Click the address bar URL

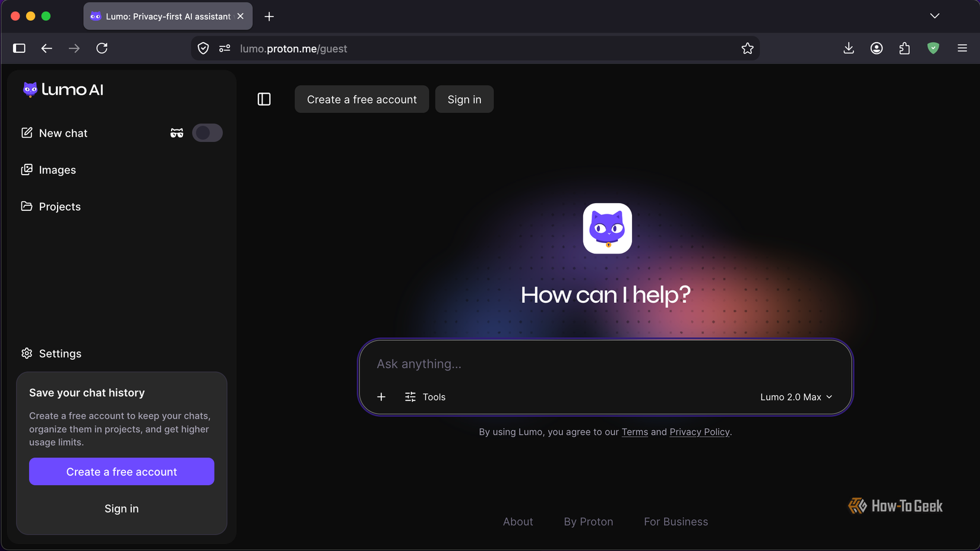[x=293, y=49]
